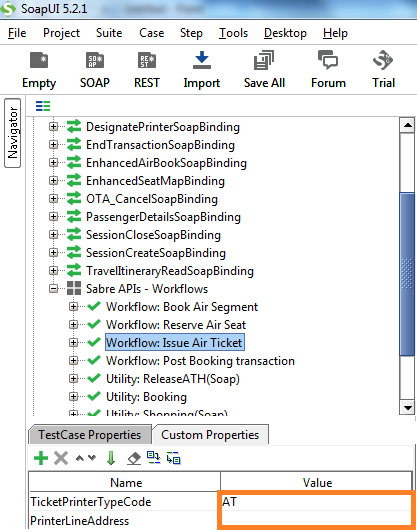417x532 pixels.
Task: Load properties from external file icon
Action: click(x=154, y=458)
